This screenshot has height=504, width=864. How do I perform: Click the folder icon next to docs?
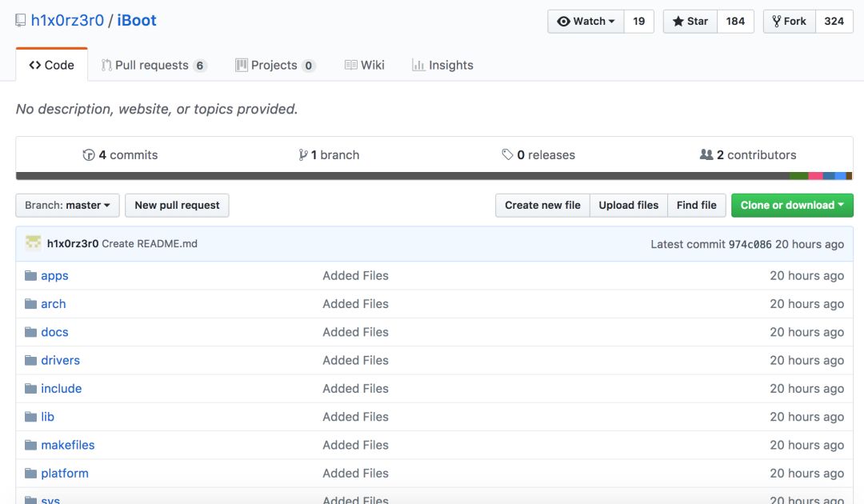[x=31, y=331]
